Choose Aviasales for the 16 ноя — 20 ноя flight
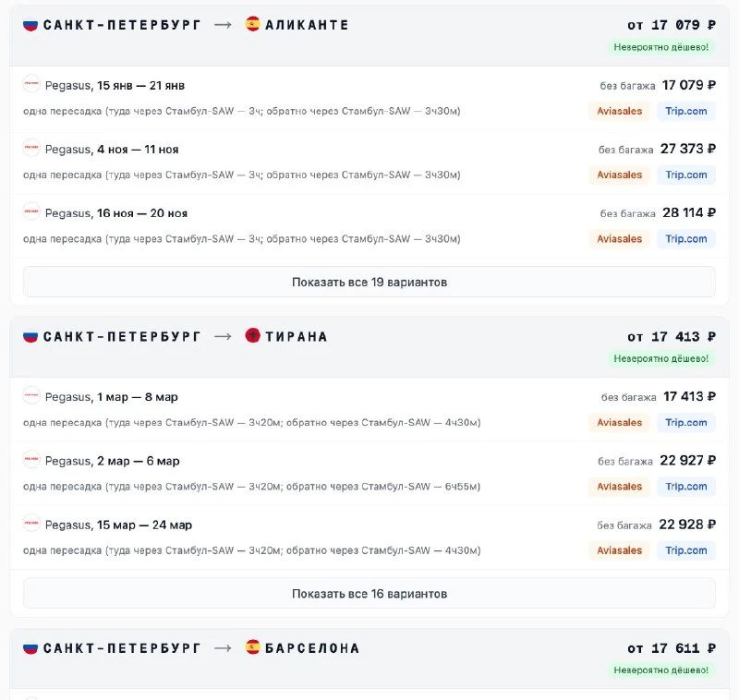739x700 pixels. pyautogui.click(x=619, y=239)
